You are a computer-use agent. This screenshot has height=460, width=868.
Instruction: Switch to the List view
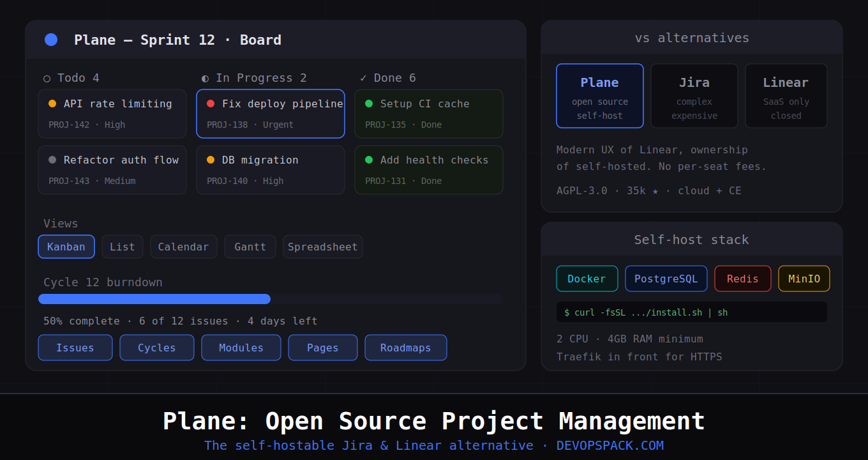click(x=123, y=247)
